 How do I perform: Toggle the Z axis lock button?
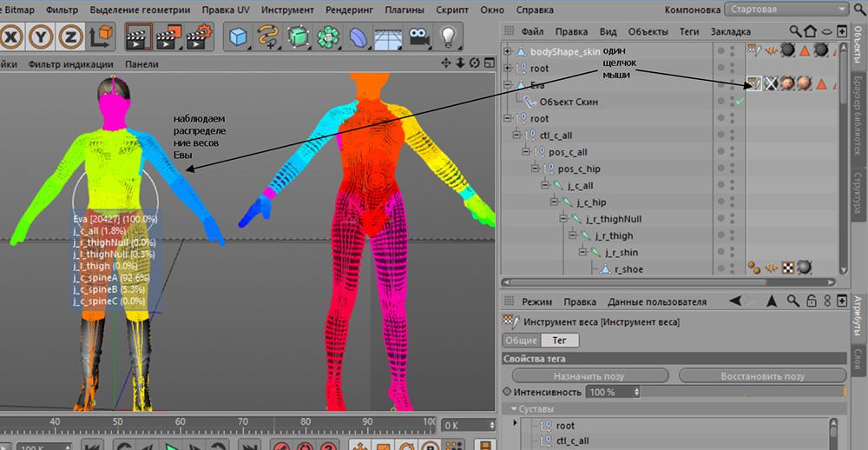click(x=69, y=37)
